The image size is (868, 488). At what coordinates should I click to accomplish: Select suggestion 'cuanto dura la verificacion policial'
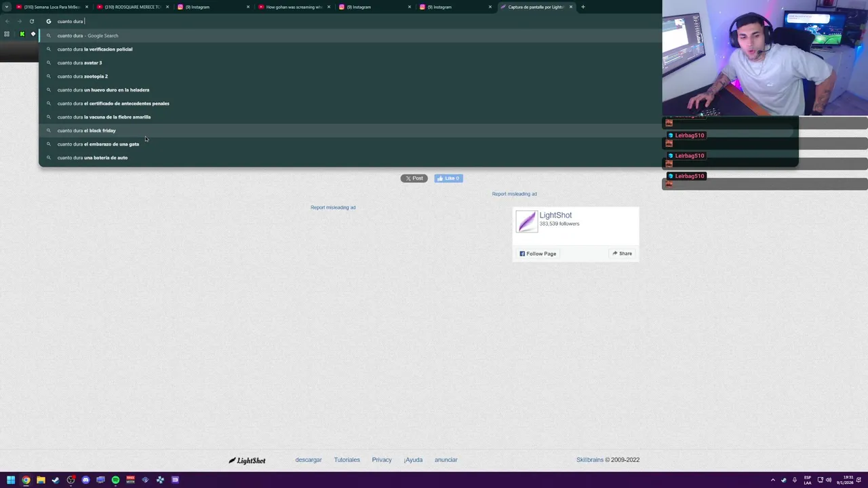click(x=350, y=49)
